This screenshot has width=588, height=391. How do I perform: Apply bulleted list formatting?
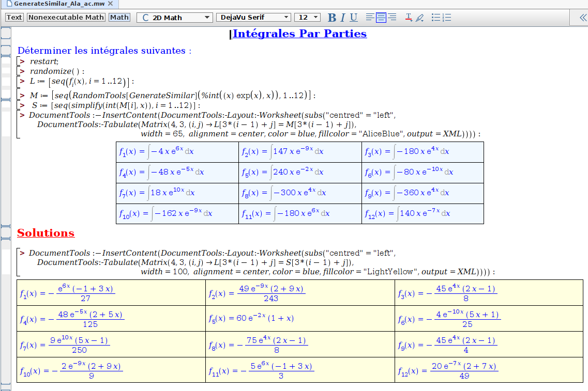(x=436, y=18)
